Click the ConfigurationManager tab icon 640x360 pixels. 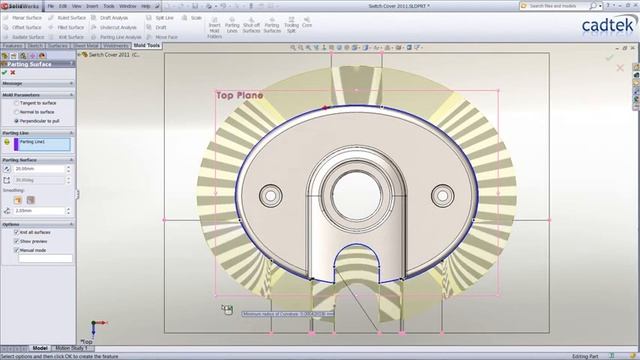click(x=23, y=56)
